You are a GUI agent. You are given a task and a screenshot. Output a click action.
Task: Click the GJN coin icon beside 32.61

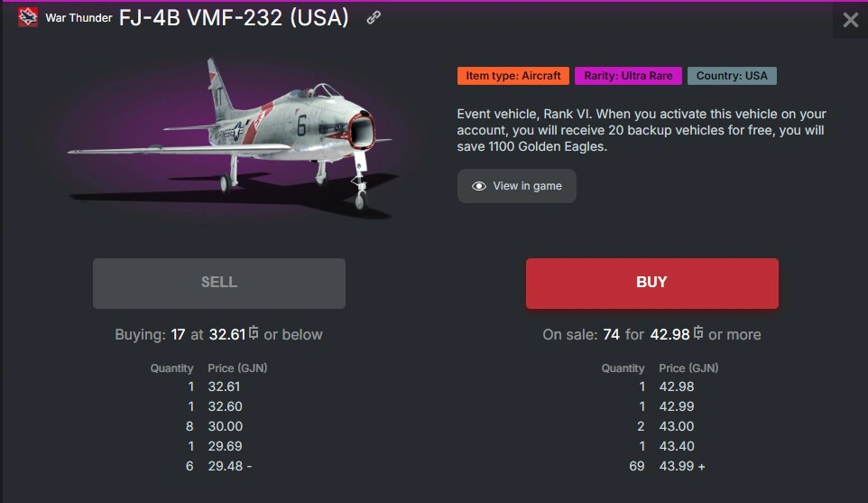254,333
